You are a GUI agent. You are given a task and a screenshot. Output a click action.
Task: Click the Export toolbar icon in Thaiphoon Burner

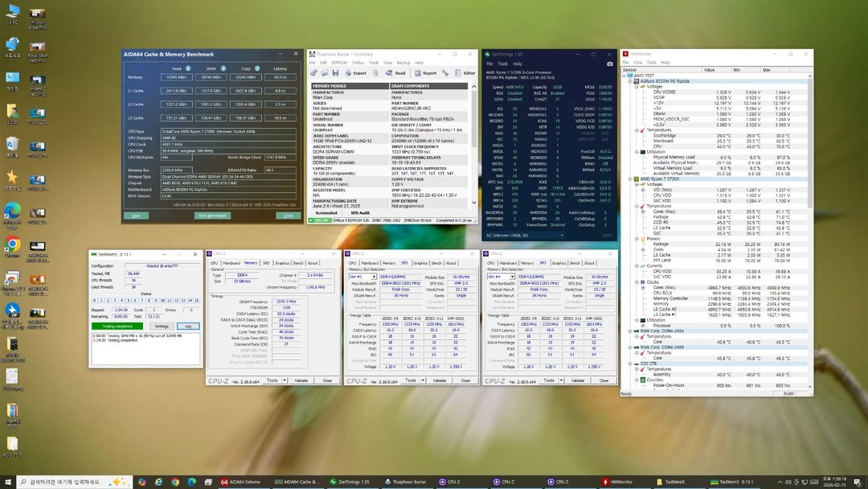tap(356, 72)
